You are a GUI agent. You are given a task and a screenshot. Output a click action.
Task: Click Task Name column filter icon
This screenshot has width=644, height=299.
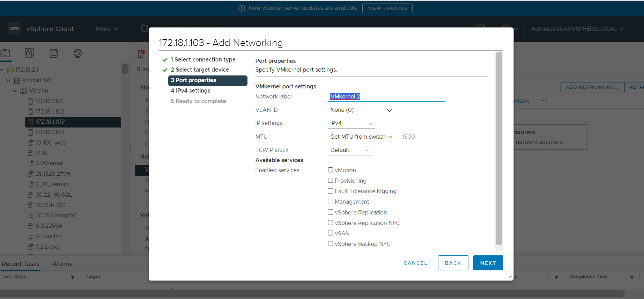(x=73, y=277)
